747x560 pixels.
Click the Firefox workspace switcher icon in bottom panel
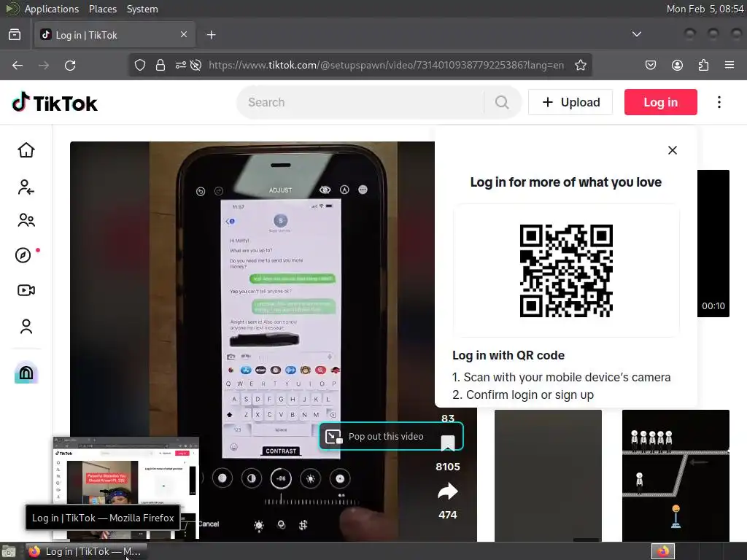point(662,551)
